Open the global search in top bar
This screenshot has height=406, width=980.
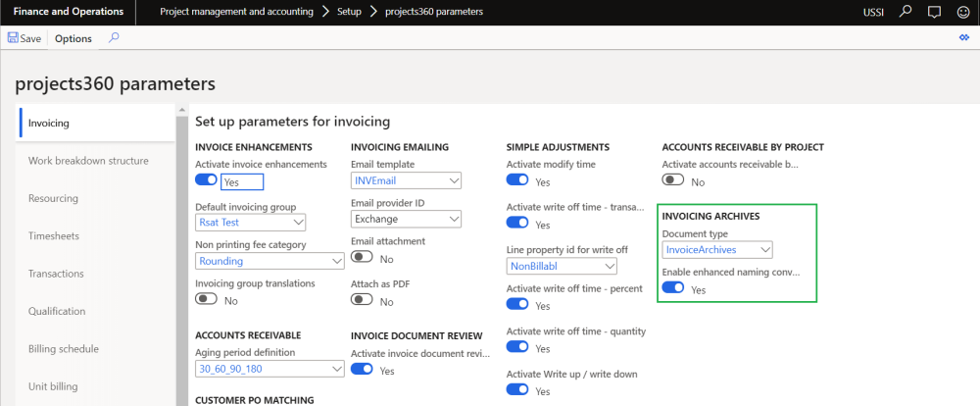tap(906, 12)
